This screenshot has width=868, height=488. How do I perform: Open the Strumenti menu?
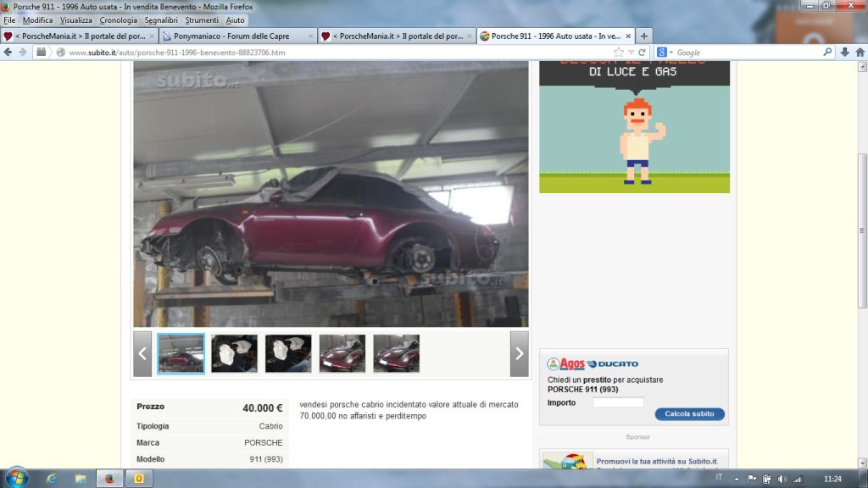point(202,20)
